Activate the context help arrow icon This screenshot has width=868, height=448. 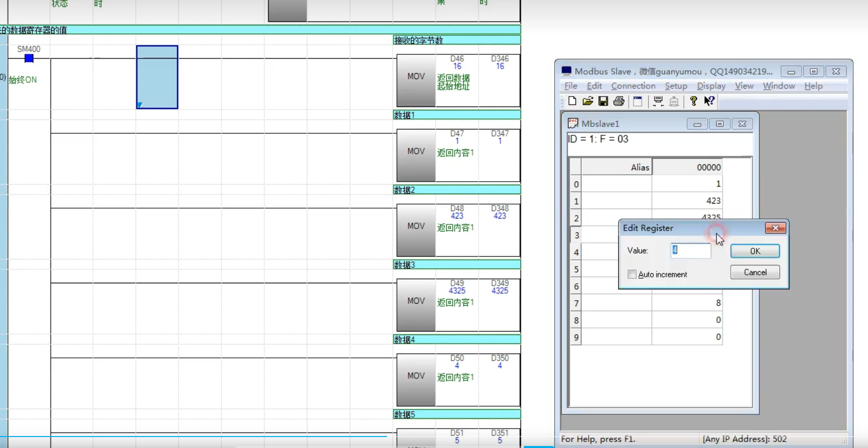(x=709, y=101)
